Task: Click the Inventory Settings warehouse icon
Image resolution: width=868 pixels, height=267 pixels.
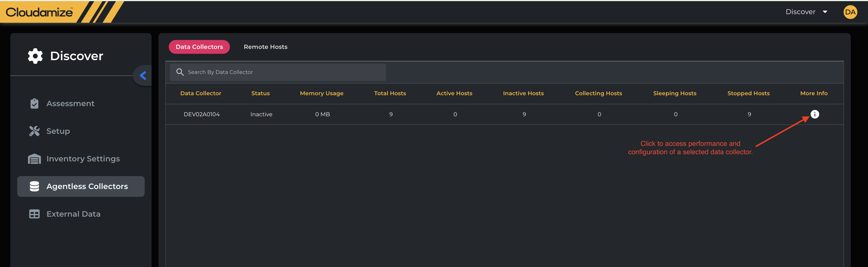Action: tap(34, 159)
